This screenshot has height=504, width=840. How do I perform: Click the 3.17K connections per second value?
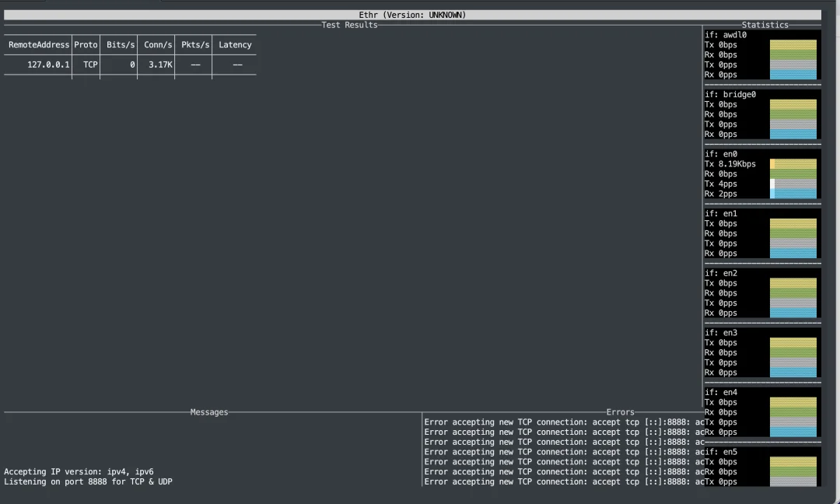click(x=160, y=65)
